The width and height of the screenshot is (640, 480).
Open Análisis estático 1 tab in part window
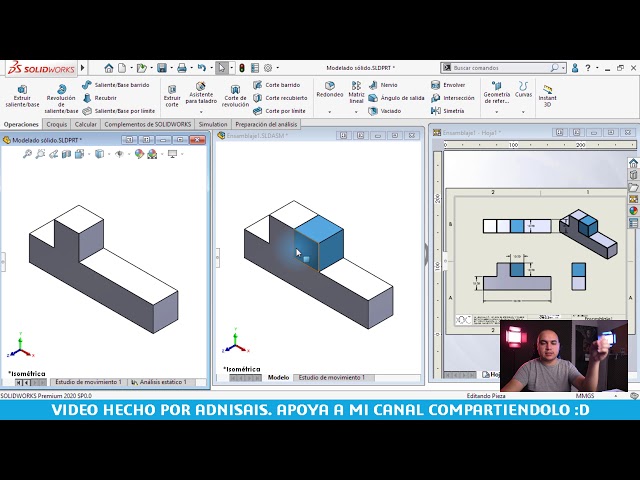159,382
